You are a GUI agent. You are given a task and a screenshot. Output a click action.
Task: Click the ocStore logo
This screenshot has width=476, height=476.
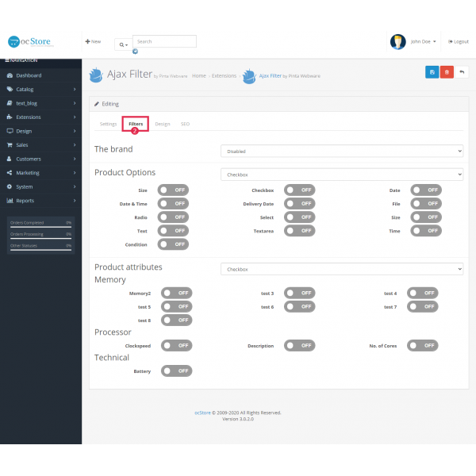click(x=29, y=41)
